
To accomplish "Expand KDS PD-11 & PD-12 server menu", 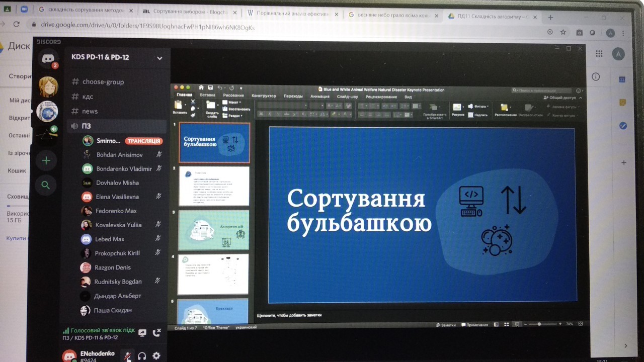I will 159,58.
